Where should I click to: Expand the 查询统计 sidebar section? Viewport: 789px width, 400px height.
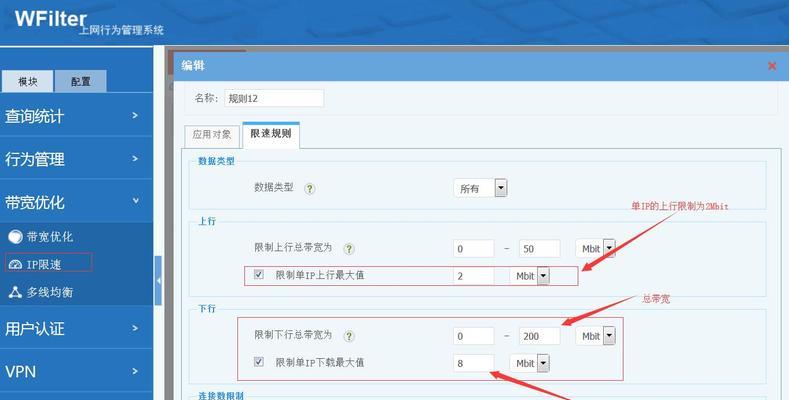[x=76, y=116]
